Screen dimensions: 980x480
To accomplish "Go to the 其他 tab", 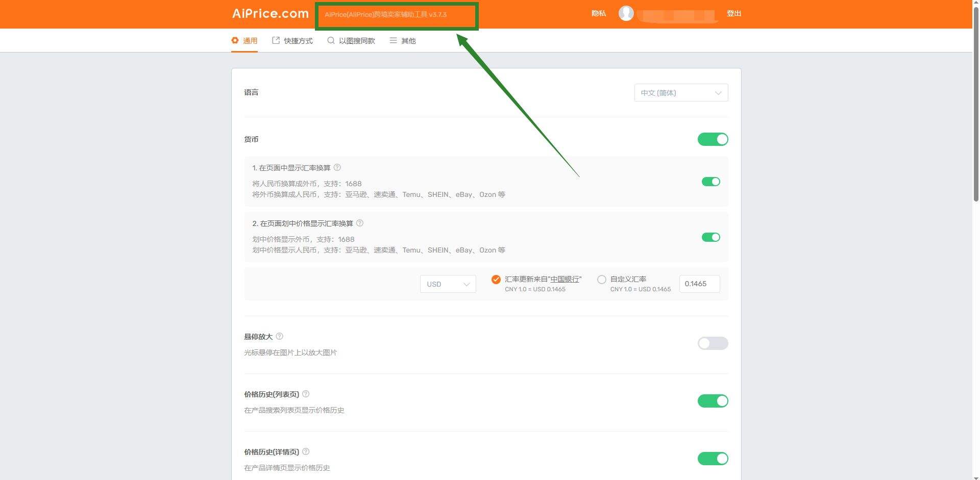I will click(403, 41).
